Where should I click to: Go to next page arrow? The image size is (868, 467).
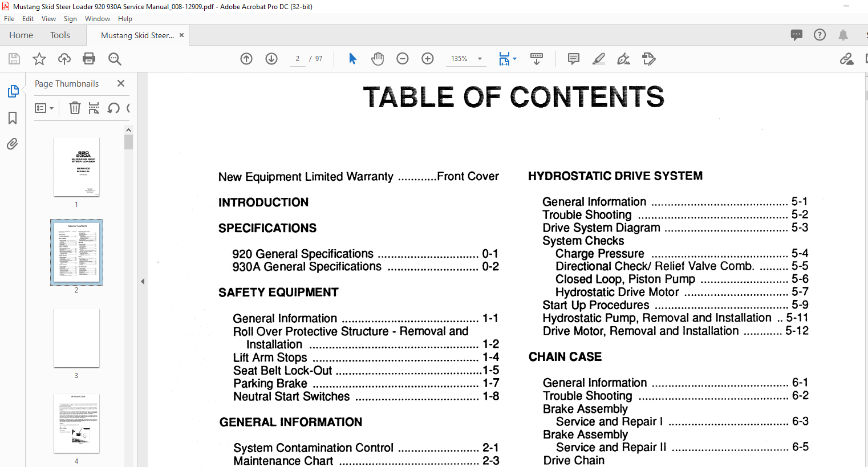(271, 59)
